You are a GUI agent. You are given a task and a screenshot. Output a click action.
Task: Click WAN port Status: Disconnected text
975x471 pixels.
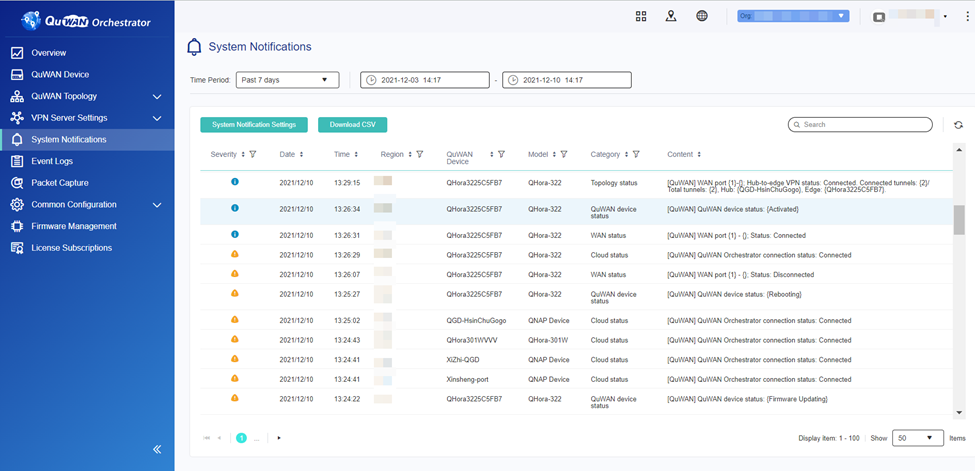point(740,274)
